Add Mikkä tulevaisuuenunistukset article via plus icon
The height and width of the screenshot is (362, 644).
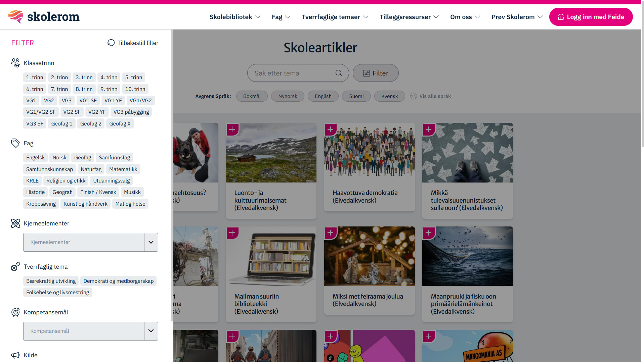429,129
